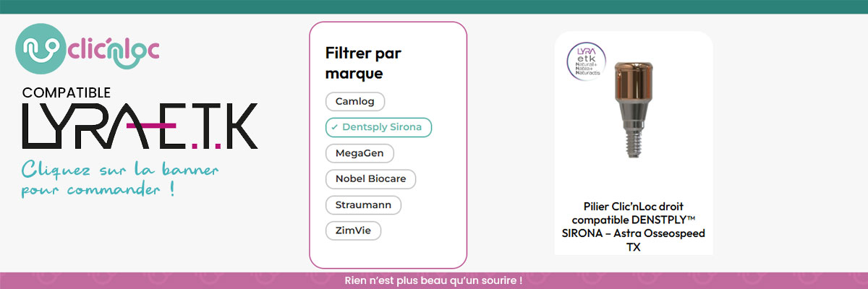Enable the MegaGen brand filter

359,153
